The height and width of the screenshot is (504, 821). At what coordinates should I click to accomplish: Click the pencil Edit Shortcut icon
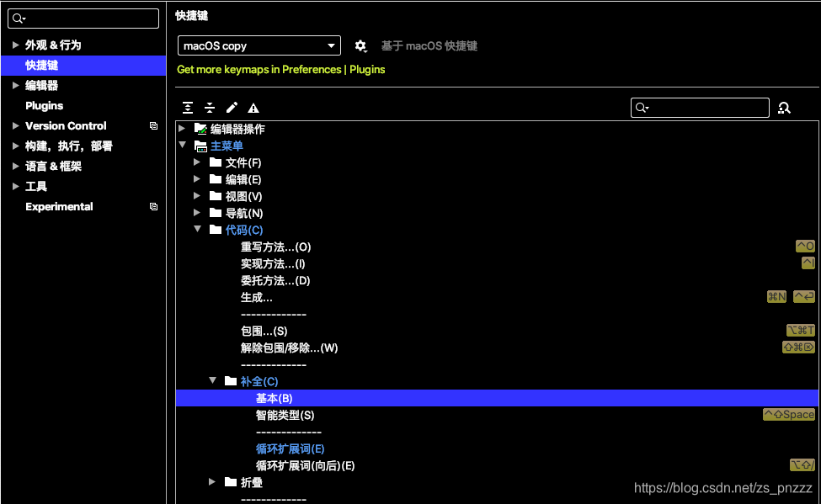[x=232, y=108]
